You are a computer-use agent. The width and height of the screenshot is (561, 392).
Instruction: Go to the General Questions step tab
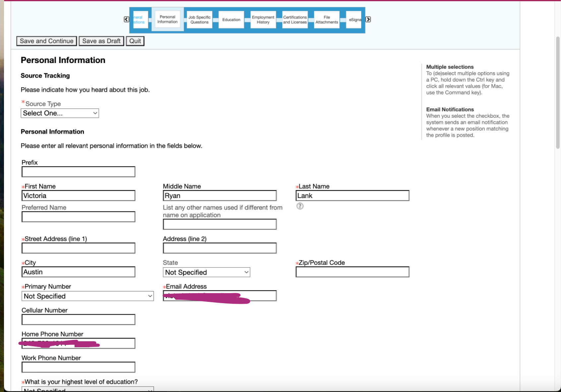point(141,20)
